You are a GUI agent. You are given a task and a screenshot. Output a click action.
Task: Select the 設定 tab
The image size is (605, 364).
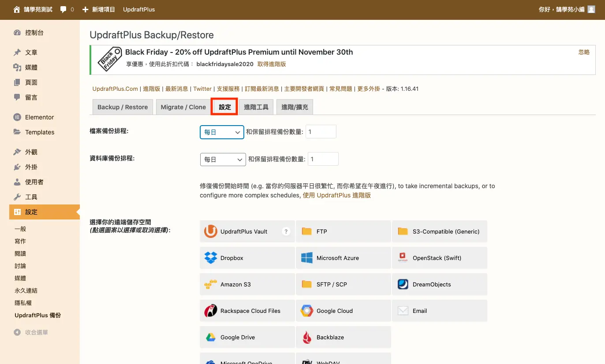(225, 107)
